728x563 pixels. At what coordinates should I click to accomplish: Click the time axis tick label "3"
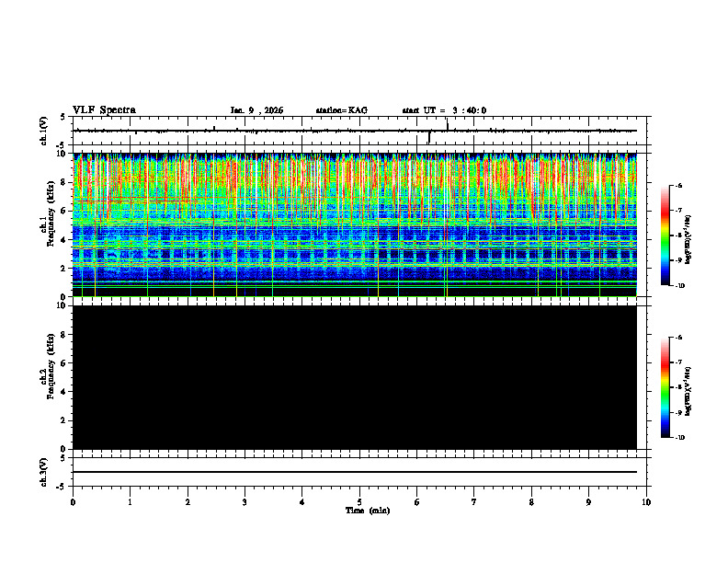(245, 502)
